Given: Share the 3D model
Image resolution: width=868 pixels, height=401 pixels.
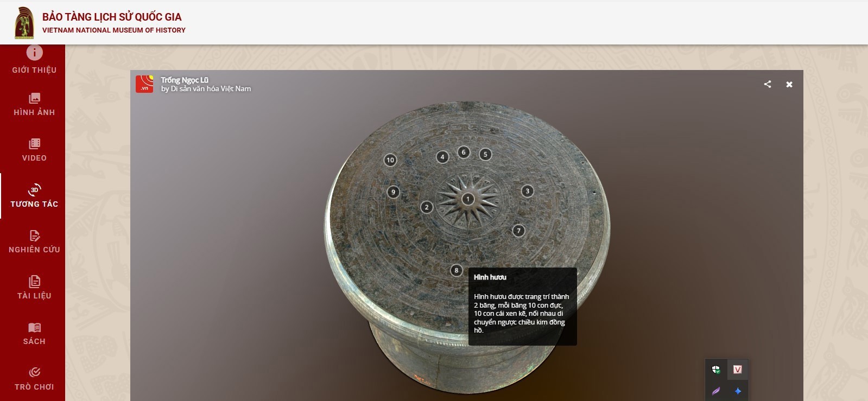Looking at the screenshot, I should [767, 84].
